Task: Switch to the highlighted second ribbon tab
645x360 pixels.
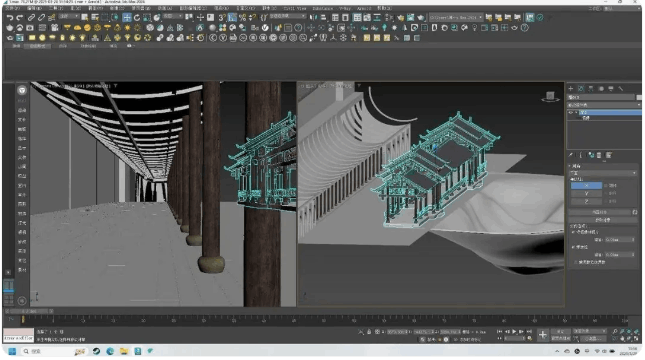Action: [37, 46]
